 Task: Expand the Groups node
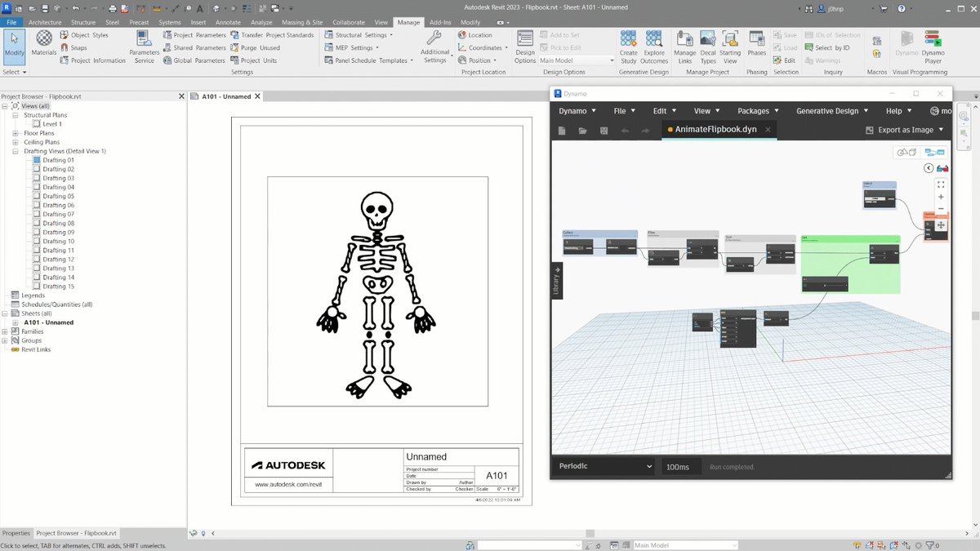click(6, 340)
